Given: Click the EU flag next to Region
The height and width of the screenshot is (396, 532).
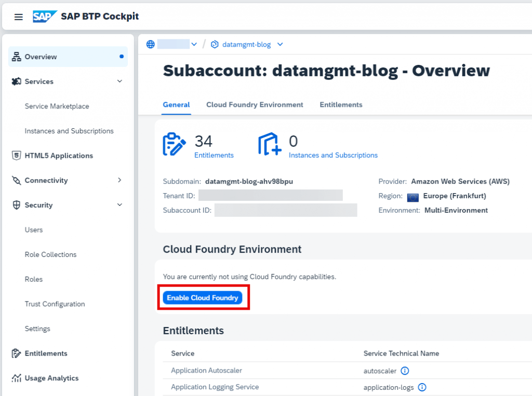Looking at the screenshot, I should coord(413,197).
